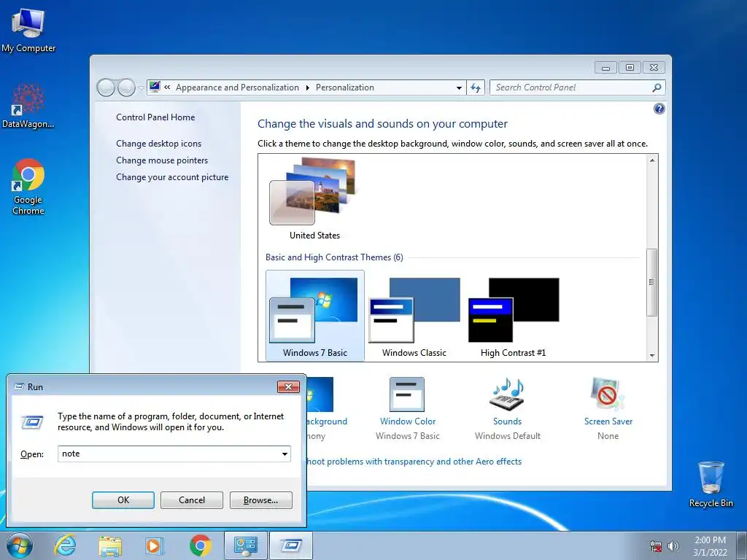Open recent pages dropdown beside nav arrows
Image resolution: width=747 pixels, height=560 pixels.
point(141,87)
